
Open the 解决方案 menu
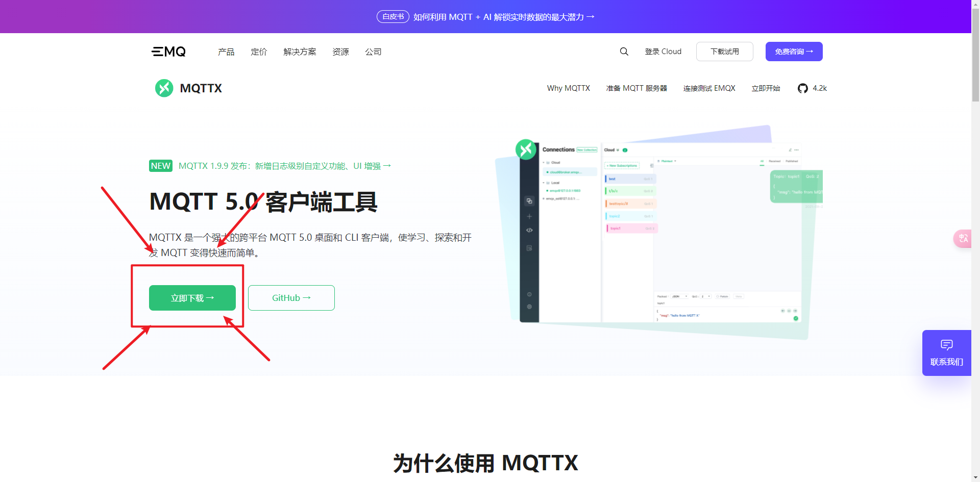tap(300, 52)
